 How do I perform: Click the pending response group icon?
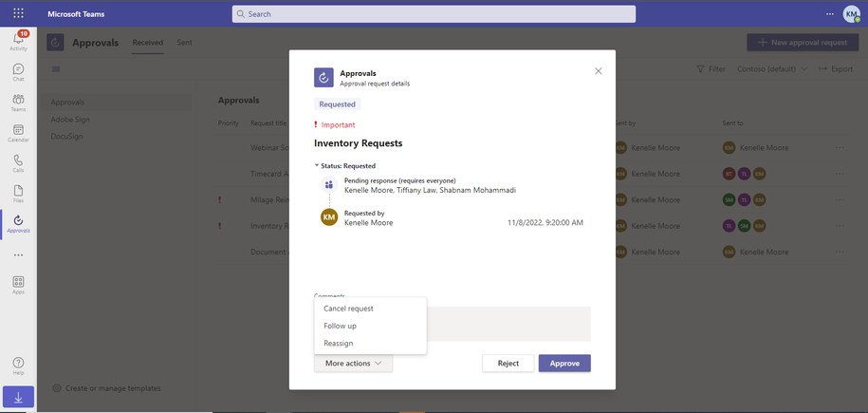pos(329,184)
